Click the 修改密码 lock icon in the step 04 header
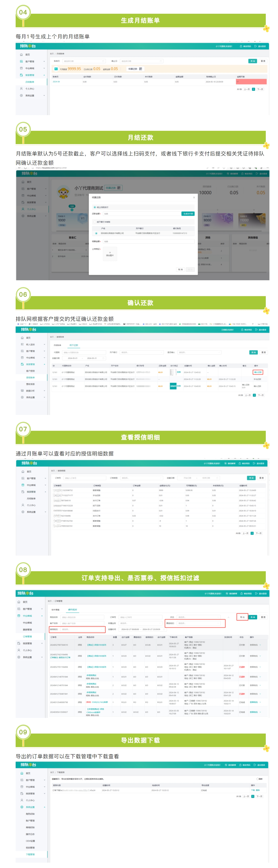 coord(240,46)
